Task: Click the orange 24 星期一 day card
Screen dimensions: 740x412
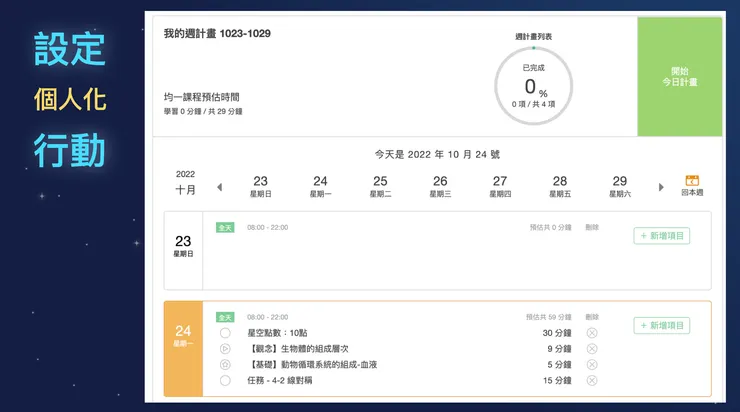Action: (x=183, y=348)
